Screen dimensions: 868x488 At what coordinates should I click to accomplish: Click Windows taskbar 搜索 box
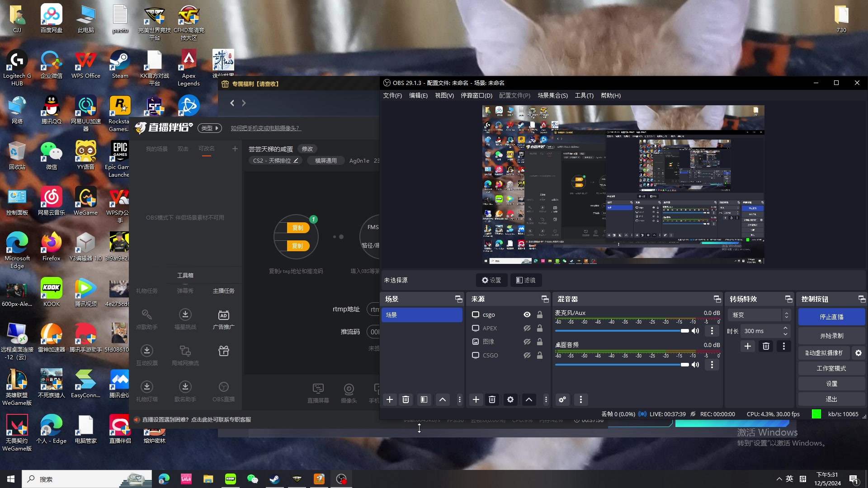coord(87,479)
